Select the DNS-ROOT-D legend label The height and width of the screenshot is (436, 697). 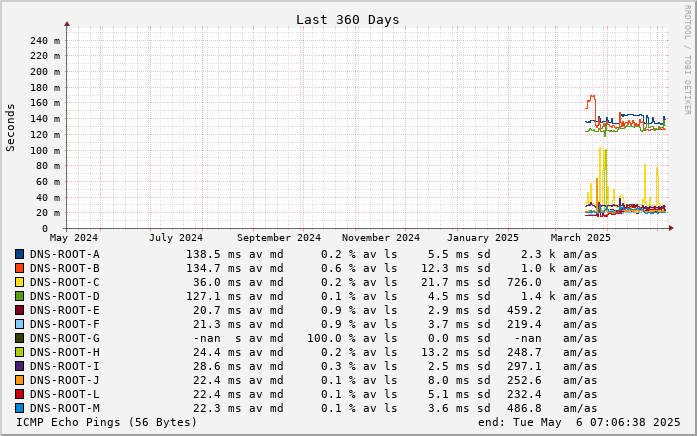pyautogui.click(x=65, y=296)
